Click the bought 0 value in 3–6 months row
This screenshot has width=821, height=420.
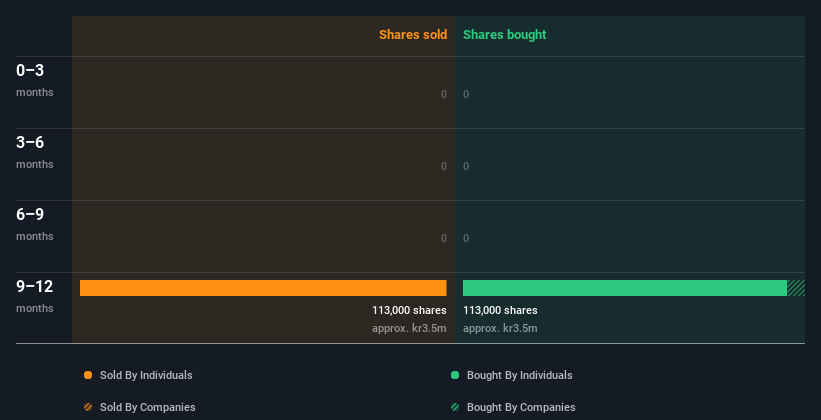pos(466,166)
